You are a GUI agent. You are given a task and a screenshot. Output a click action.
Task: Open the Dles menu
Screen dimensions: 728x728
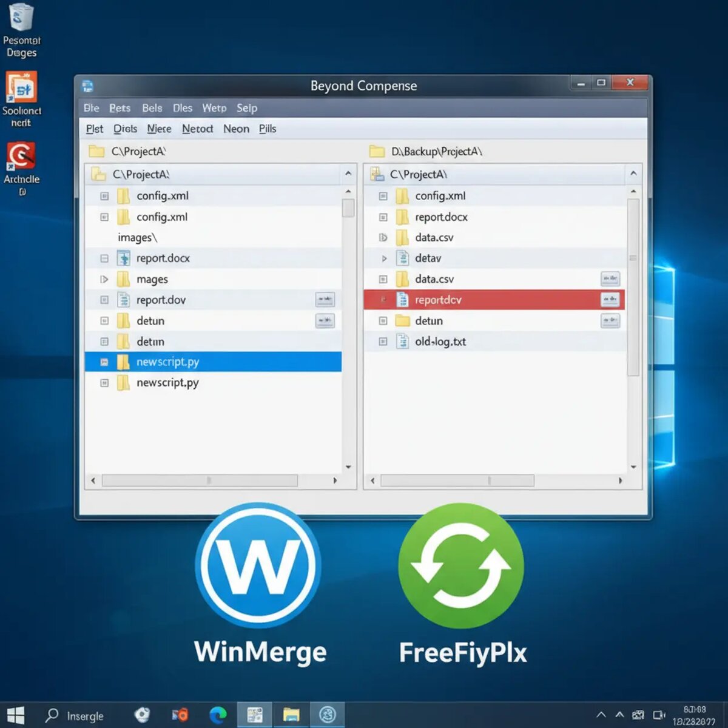(182, 108)
